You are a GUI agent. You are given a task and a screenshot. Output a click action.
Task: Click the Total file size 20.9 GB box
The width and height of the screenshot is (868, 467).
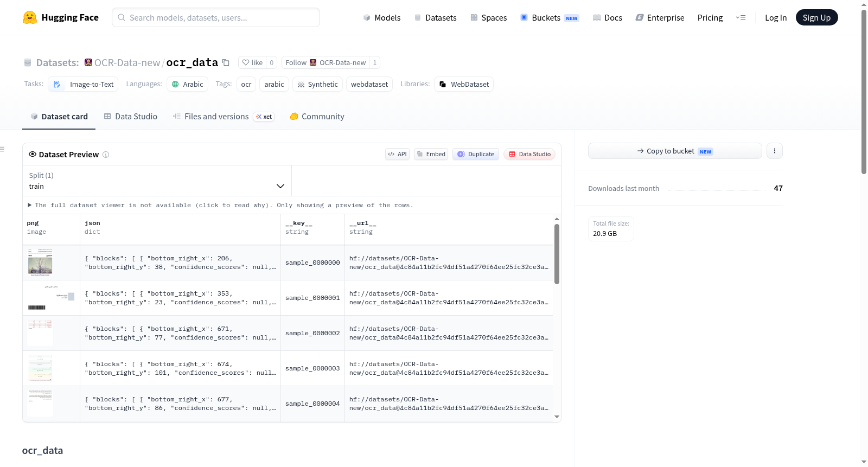click(611, 228)
